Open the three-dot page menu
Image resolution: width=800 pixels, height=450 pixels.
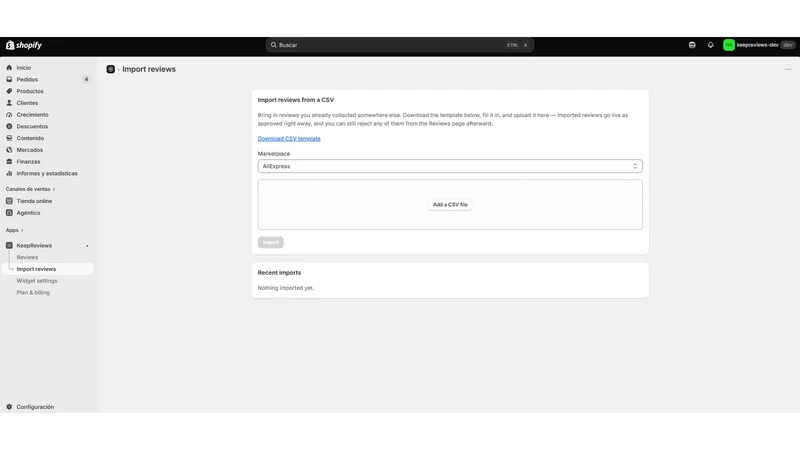[788, 69]
